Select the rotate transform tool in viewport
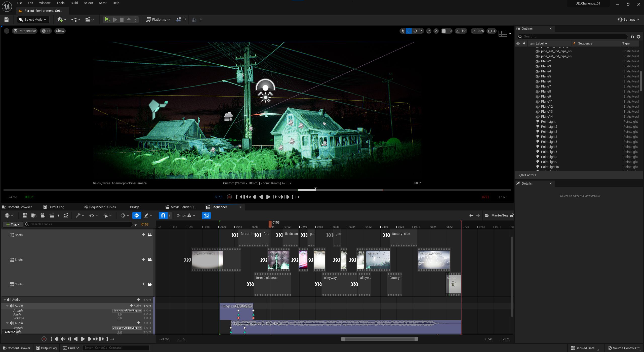This screenshot has height=352, width=644. point(415,31)
